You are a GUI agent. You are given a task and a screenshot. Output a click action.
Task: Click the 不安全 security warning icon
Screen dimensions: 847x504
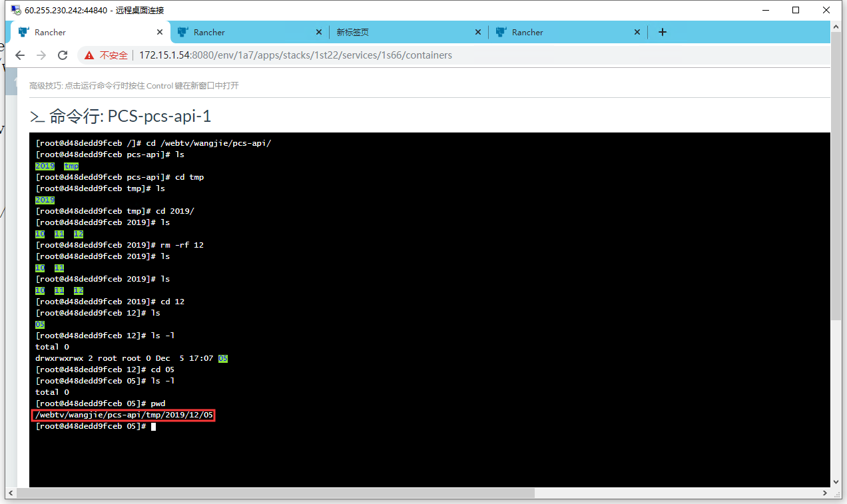89,55
